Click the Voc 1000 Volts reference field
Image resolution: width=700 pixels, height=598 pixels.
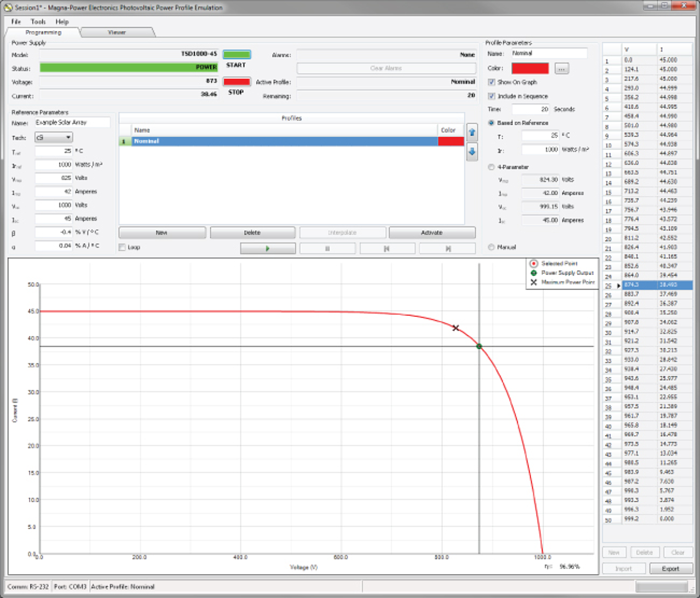[54, 205]
